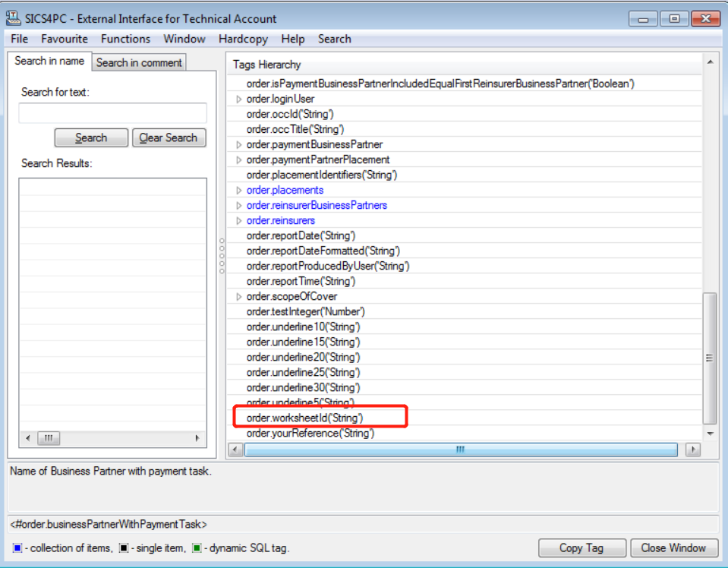Open the Functions menu
This screenshot has width=728, height=568.
[125, 39]
